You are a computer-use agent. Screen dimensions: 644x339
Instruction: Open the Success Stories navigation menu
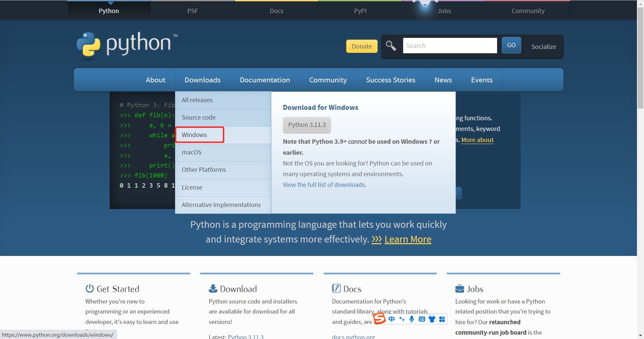(391, 80)
